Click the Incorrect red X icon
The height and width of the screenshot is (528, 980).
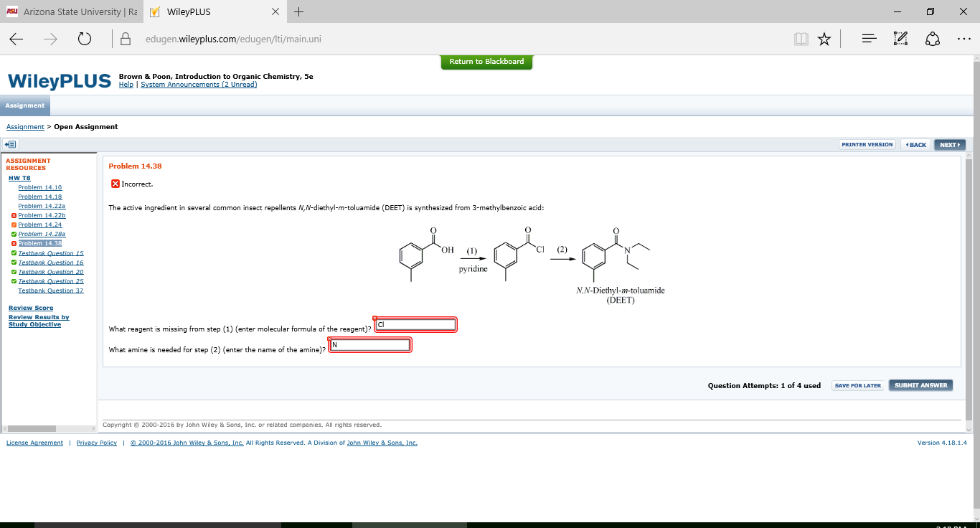[x=116, y=184]
